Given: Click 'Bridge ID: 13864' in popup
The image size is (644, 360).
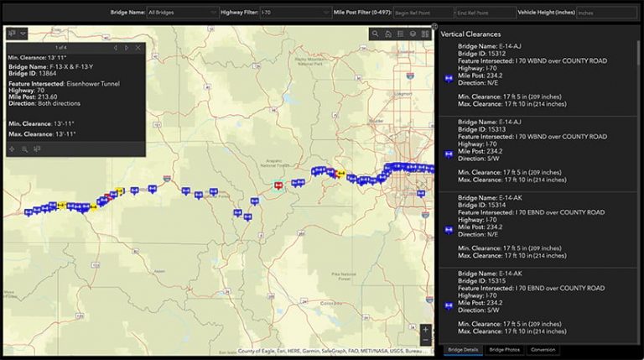Looking at the screenshot, I should pyautogui.click(x=33, y=74).
